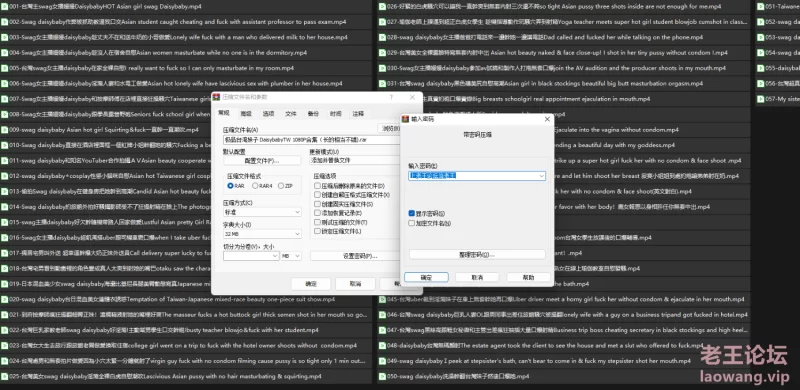This screenshot has width=800, height=390.
Task: Click 取消 in the 输入密码 dialog
Action: tap(477, 277)
